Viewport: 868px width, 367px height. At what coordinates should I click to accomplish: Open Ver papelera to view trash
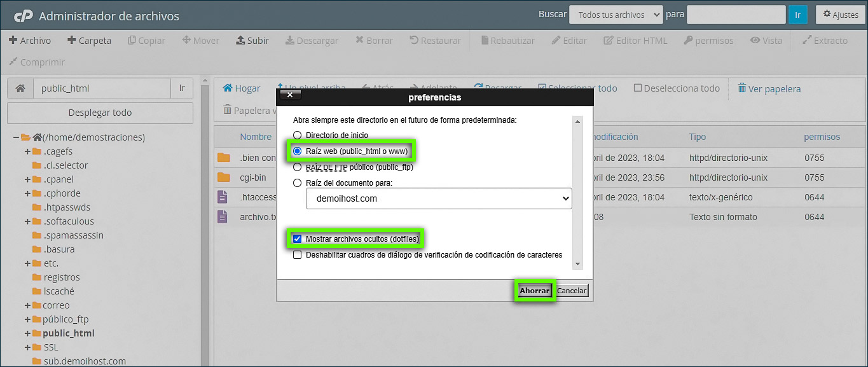769,89
